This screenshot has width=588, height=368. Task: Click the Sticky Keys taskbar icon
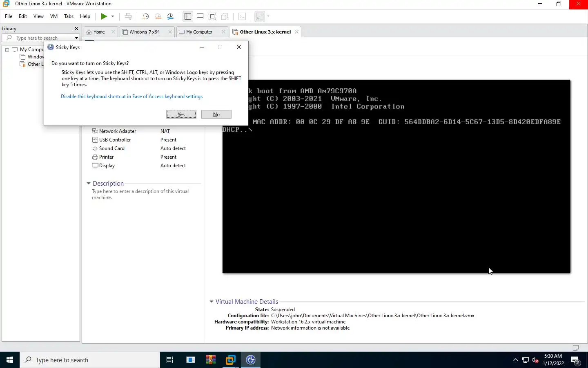(x=251, y=360)
